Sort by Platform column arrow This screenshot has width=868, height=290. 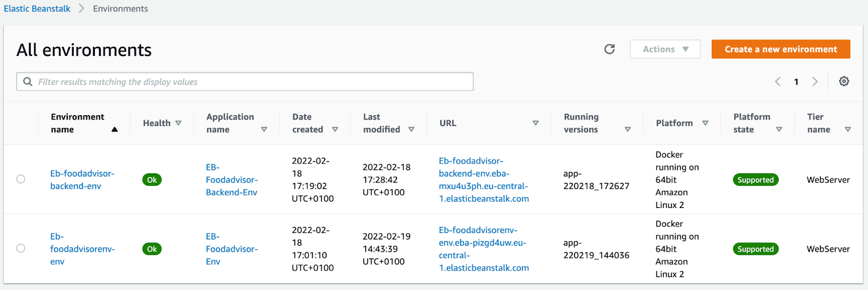coord(705,123)
